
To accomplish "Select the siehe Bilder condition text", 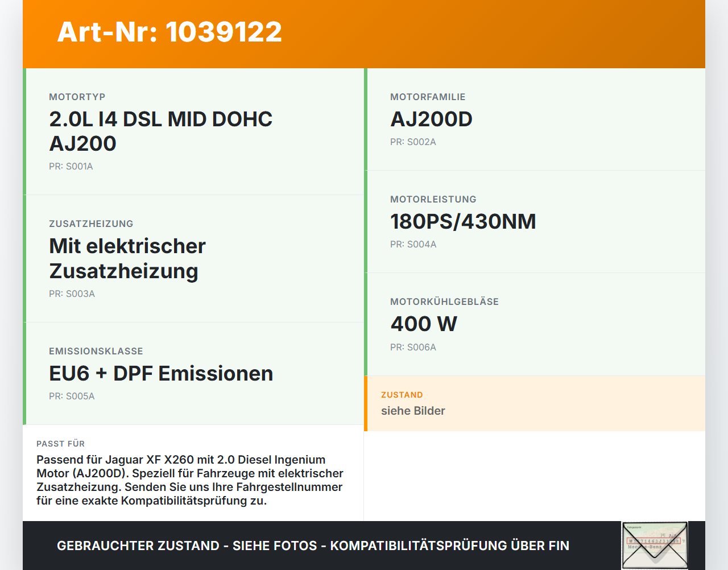I will 413,411.
